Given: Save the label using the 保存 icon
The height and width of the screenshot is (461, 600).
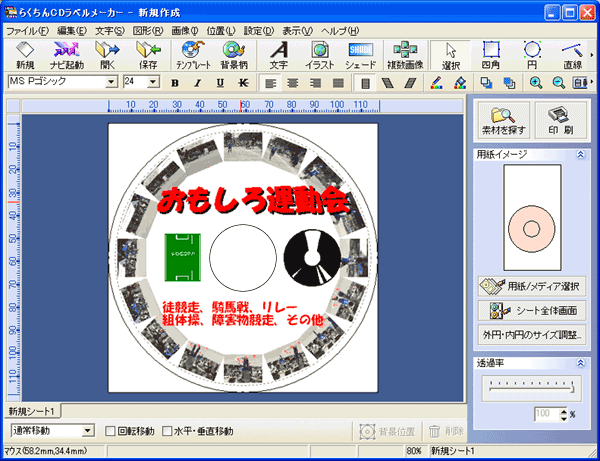Looking at the screenshot, I should point(148,54).
